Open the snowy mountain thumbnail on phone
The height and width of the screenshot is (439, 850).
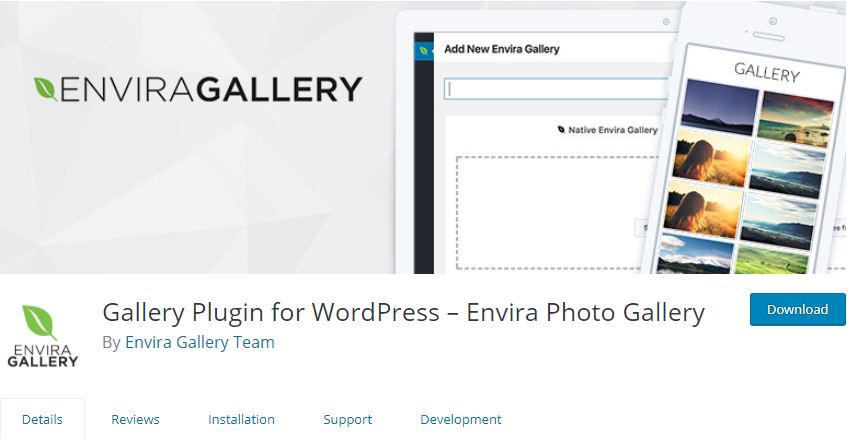[x=694, y=252]
